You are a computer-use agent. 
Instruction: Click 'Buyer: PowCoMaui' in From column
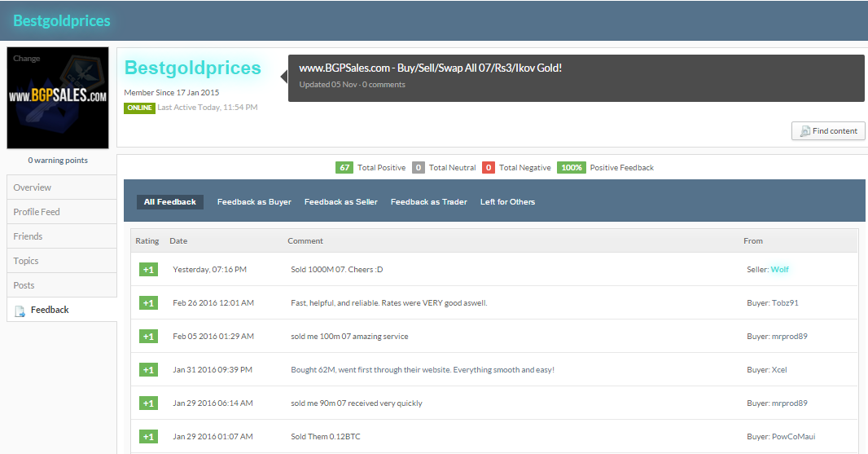tap(781, 436)
